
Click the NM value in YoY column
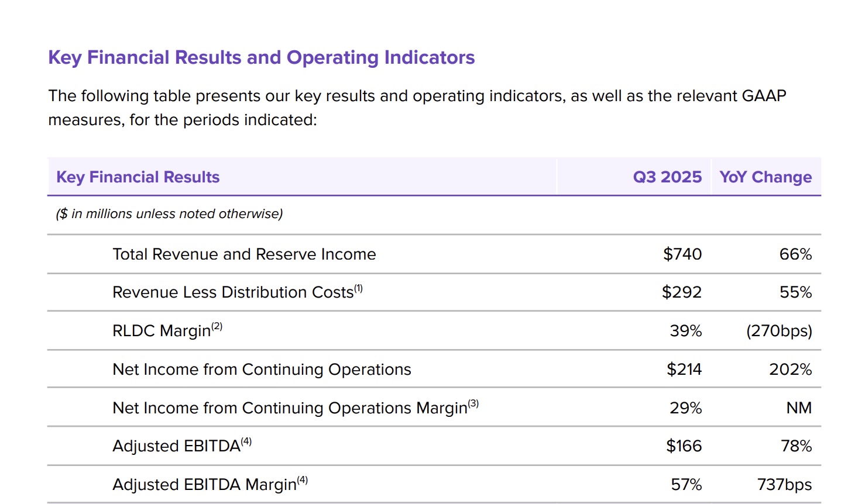coord(799,408)
